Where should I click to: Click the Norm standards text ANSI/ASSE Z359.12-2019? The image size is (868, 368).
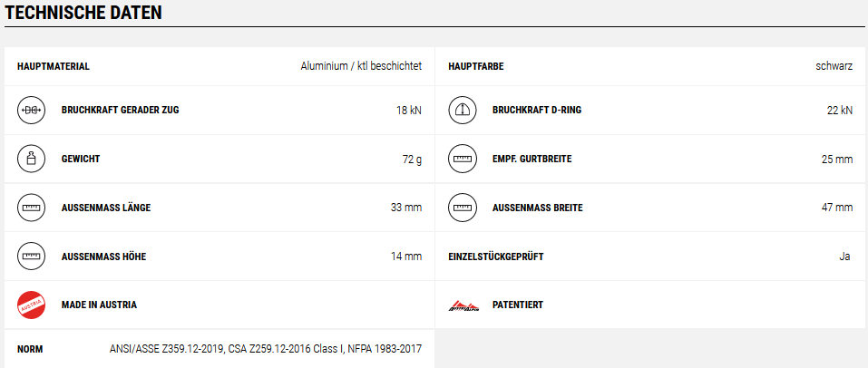point(167,349)
